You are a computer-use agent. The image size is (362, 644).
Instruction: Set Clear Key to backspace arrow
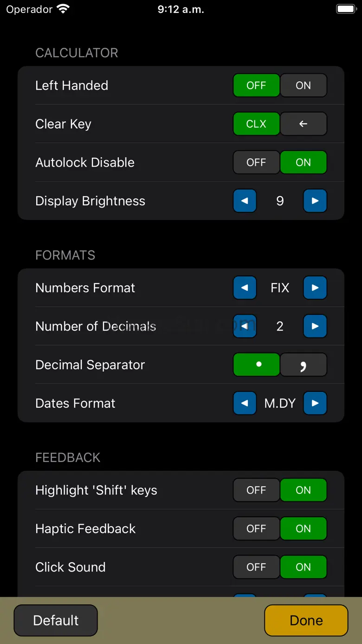(304, 124)
